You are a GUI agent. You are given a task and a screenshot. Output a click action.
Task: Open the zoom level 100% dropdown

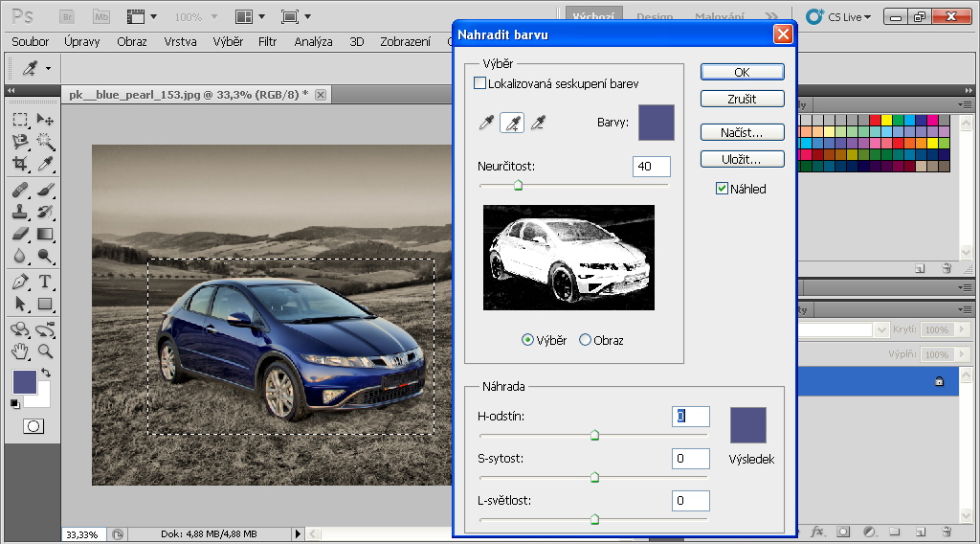pyautogui.click(x=195, y=17)
